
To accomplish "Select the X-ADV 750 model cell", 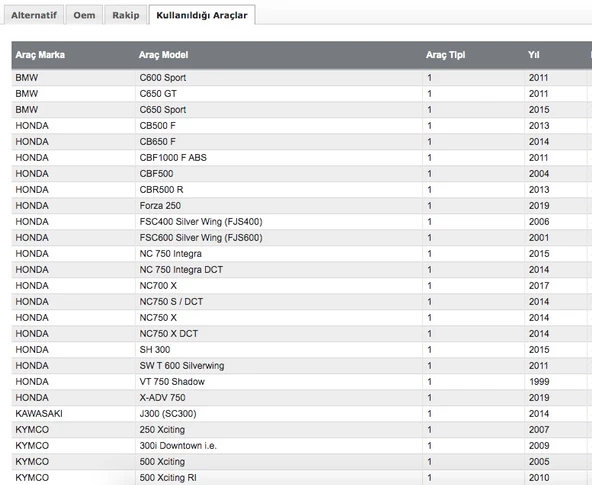I will coord(279,398).
